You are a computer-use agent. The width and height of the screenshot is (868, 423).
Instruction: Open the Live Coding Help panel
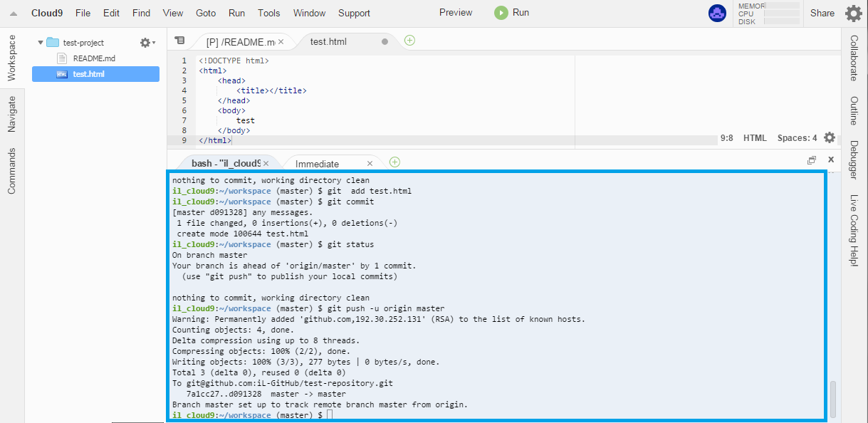pyautogui.click(x=854, y=229)
